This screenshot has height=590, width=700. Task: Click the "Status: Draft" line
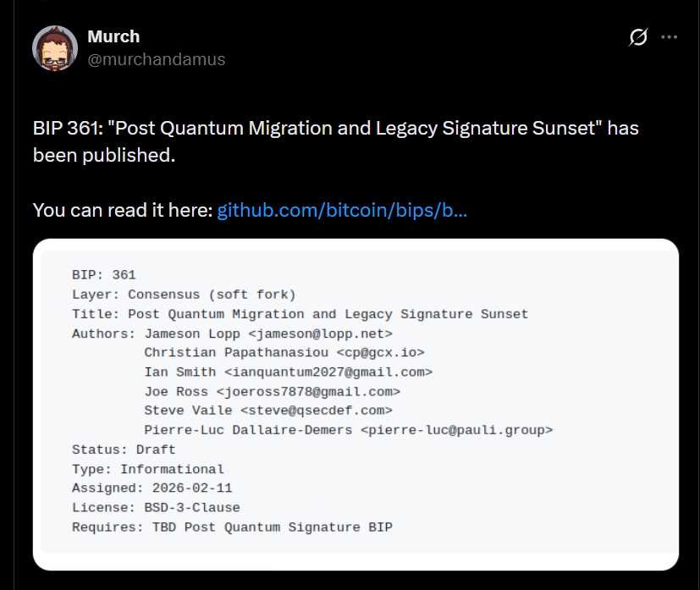[124, 449]
